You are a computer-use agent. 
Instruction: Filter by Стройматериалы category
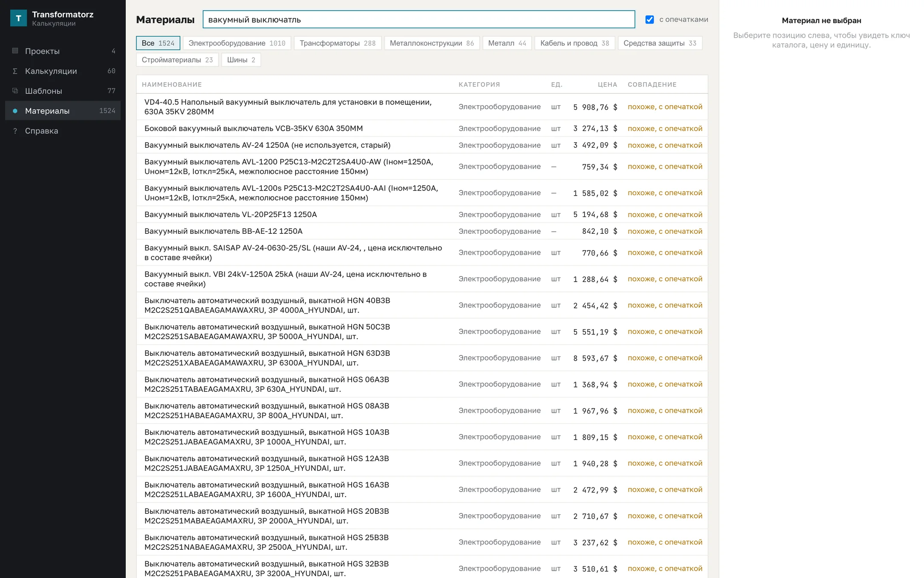(x=177, y=60)
